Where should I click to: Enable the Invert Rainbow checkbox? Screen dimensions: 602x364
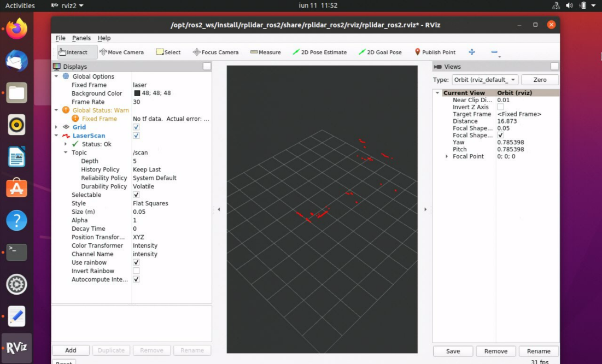coord(136,271)
